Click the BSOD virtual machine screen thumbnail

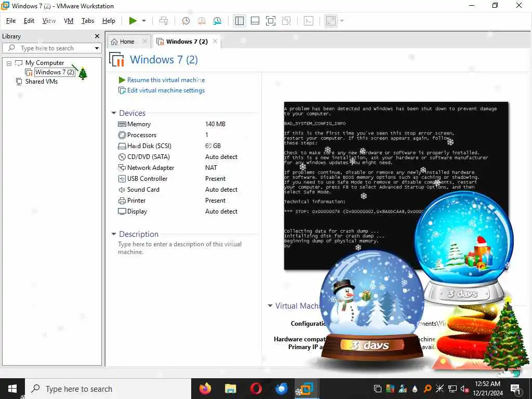[x=395, y=185]
